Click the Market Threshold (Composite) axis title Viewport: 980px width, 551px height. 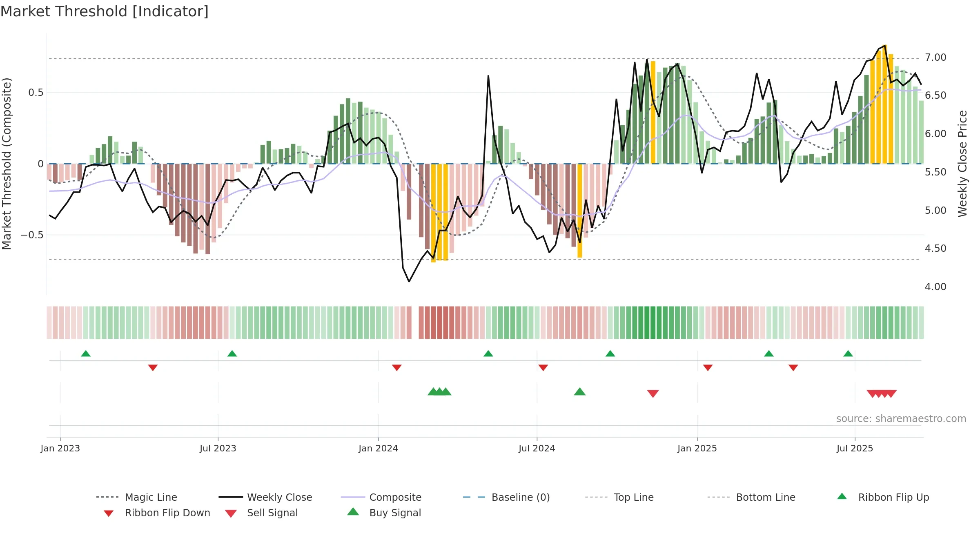7,164
